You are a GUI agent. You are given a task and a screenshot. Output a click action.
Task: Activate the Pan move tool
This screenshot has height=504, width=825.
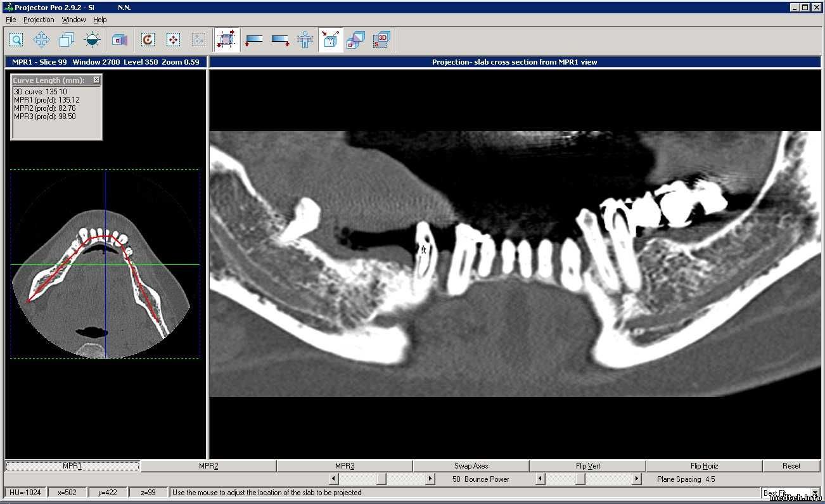(x=42, y=41)
